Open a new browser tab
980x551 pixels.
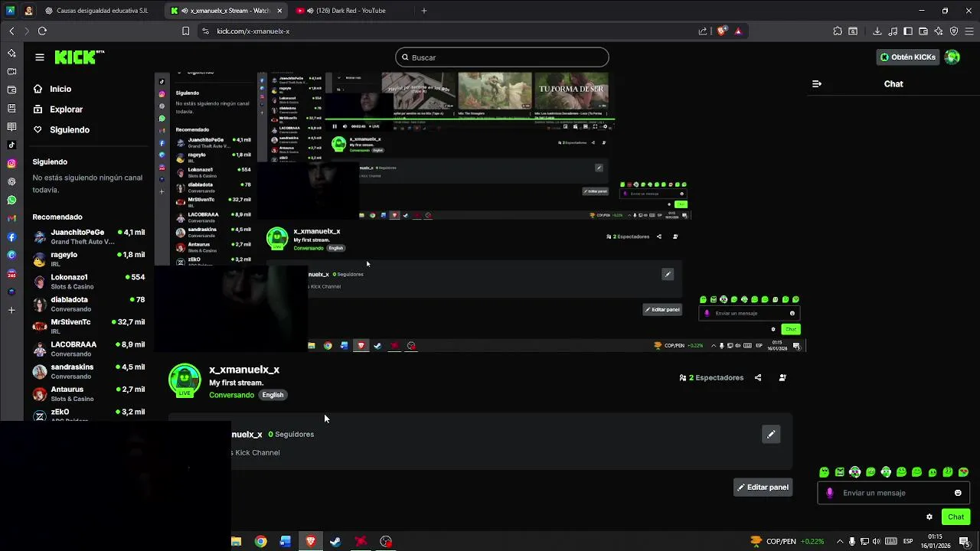click(x=424, y=11)
